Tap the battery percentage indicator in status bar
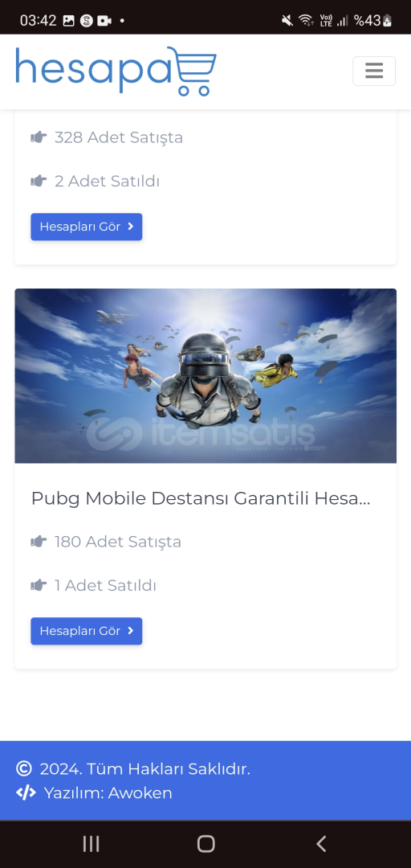The image size is (411, 868). [373, 21]
